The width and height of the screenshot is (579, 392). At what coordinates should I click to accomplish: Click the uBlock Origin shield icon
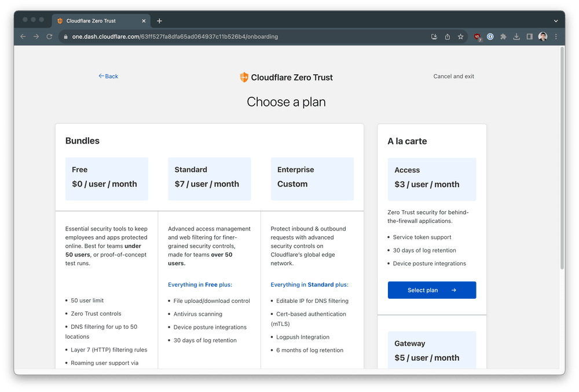point(477,36)
